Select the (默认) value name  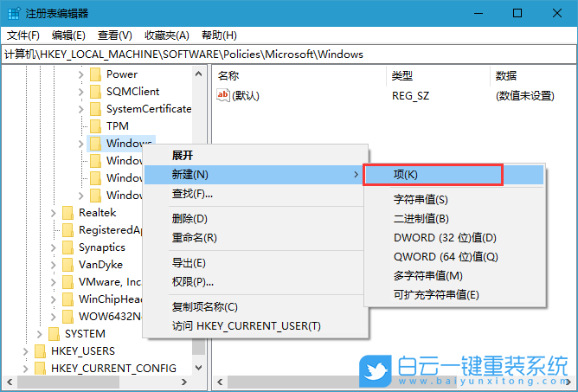pos(246,96)
